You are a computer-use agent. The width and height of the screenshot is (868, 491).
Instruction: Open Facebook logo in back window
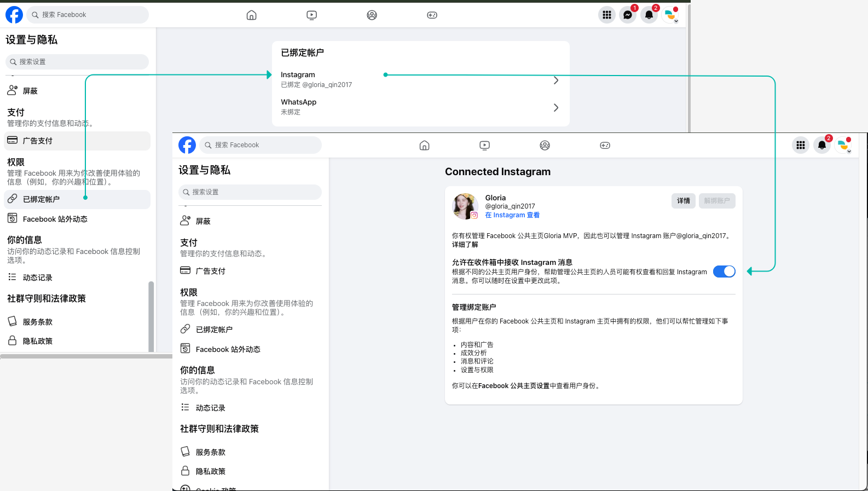[14, 15]
